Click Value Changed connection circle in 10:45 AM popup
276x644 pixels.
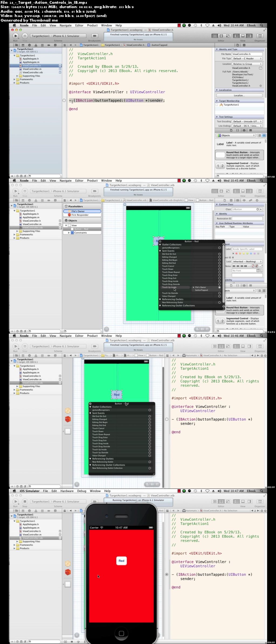[x=219, y=296]
